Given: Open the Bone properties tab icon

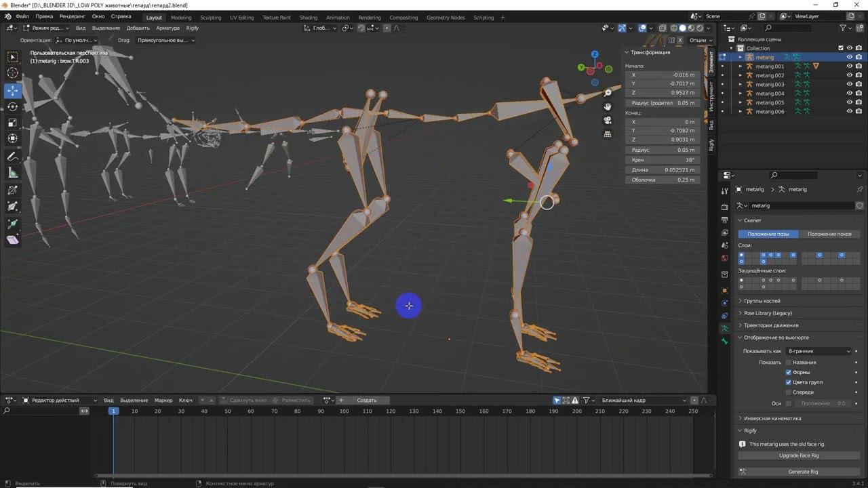Looking at the screenshot, I should [x=725, y=341].
